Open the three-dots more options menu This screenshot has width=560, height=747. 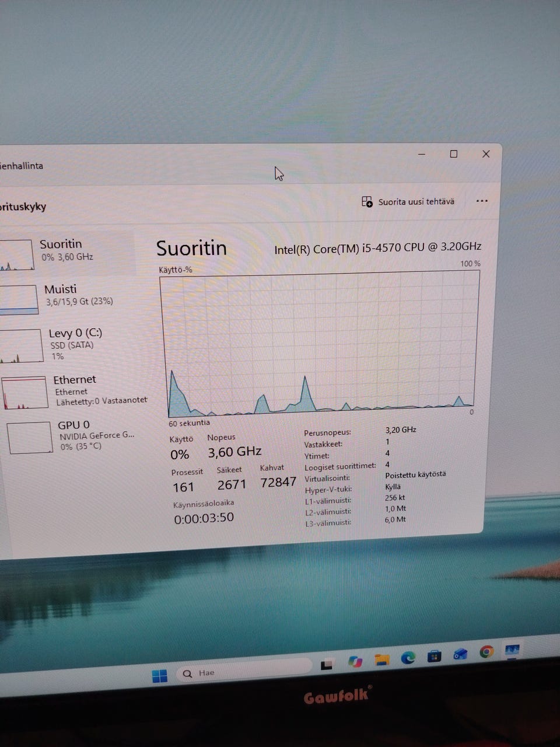click(x=482, y=201)
